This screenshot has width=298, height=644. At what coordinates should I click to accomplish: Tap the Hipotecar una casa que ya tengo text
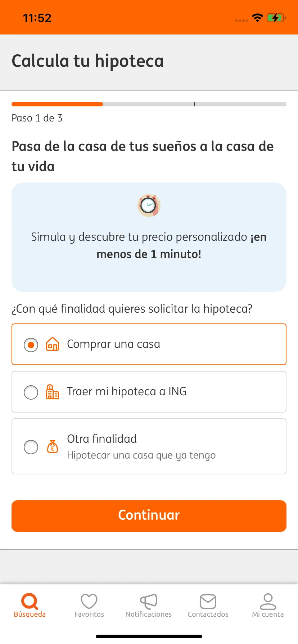(x=141, y=455)
